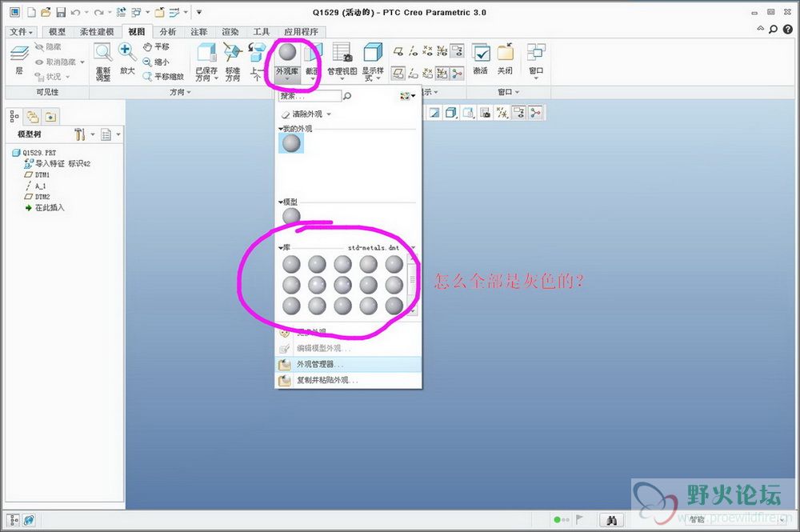Open the std-metals.dmt library dropdown
This screenshot has width=800, height=532.
[414, 248]
